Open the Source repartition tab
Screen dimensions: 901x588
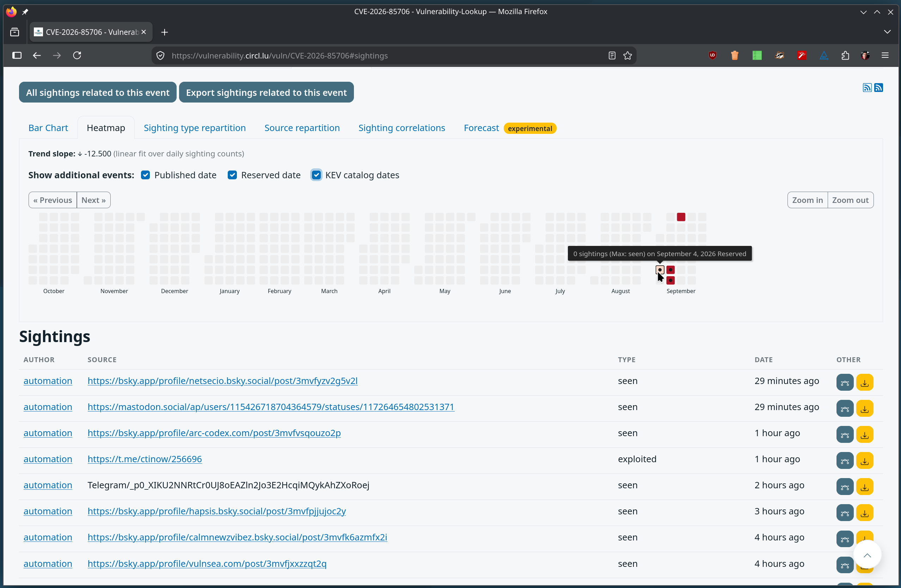click(x=302, y=128)
